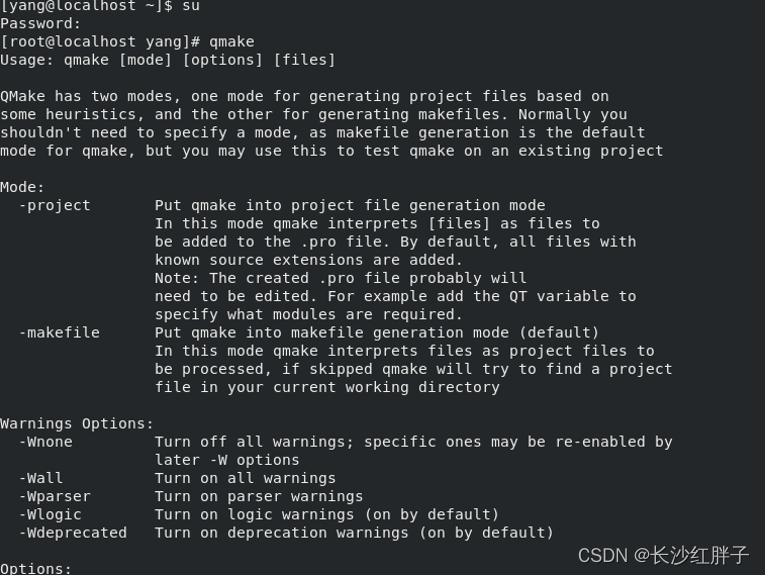Click the CSDN watermark at the bottom right

point(663,554)
